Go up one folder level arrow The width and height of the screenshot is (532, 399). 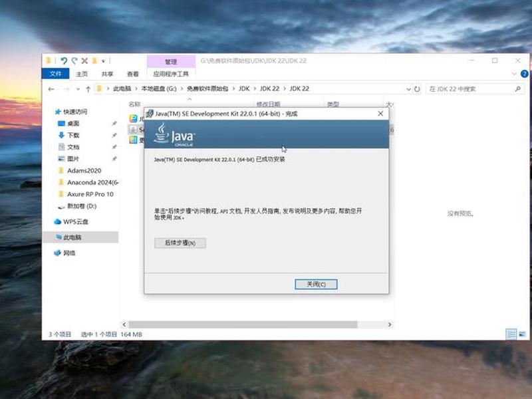coord(88,89)
